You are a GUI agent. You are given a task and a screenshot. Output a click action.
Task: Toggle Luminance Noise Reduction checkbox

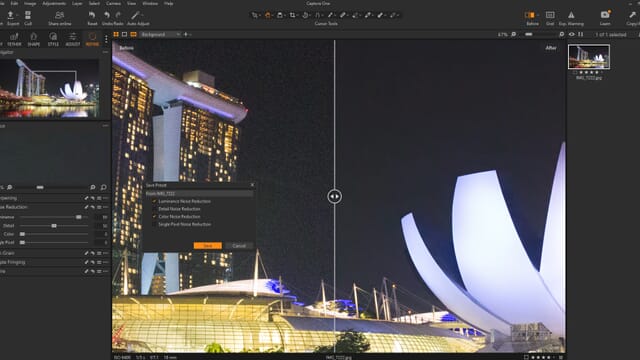[154, 201]
